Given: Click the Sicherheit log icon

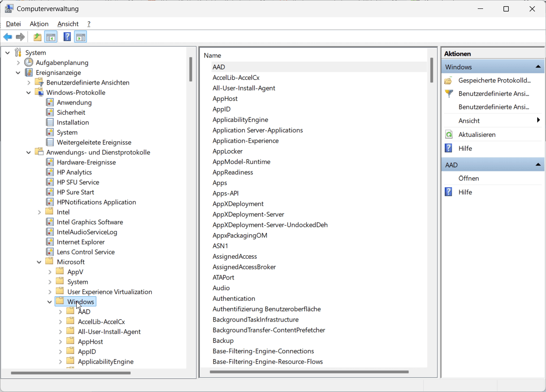Looking at the screenshot, I should [x=50, y=112].
